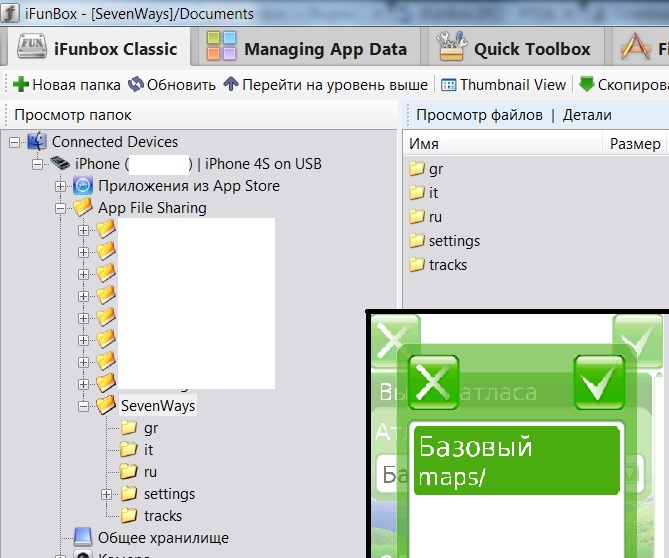The height and width of the screenshot is (558, 669).
Task: Open the Quick Toolbox tab
Action: [x=515, y=49]
